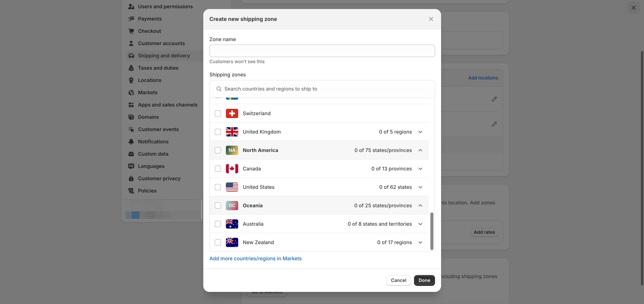The height and width of the screenshot is (304, 644).
Task: Check the Switzerland checkbox
Action: click(x=218, y=113)
